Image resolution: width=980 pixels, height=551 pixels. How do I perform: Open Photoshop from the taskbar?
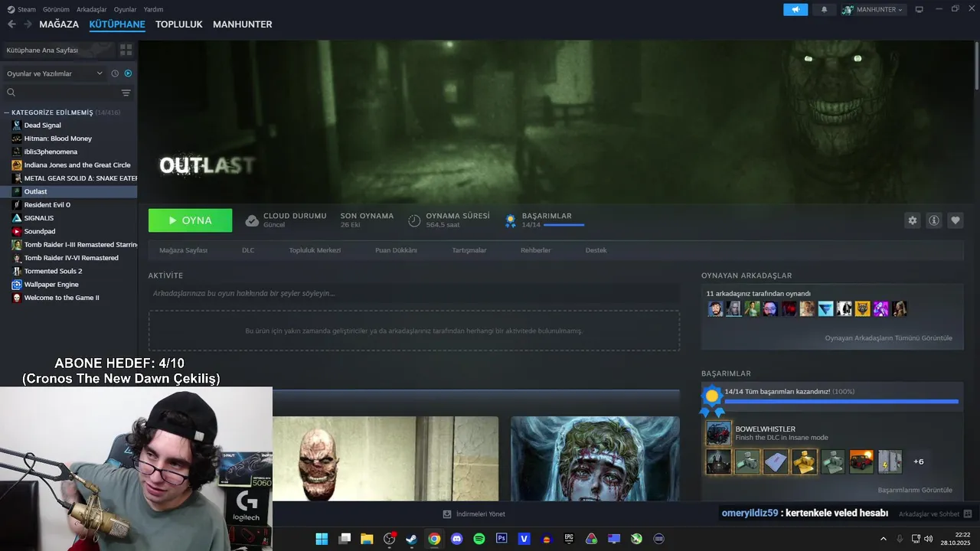coord(501,539)
